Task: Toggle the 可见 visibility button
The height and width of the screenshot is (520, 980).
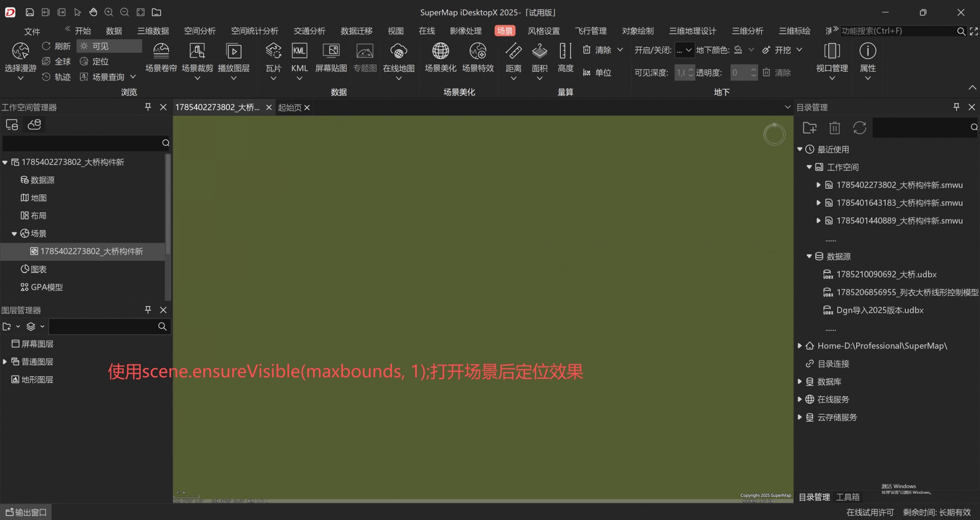Action: tap(109, 46)
